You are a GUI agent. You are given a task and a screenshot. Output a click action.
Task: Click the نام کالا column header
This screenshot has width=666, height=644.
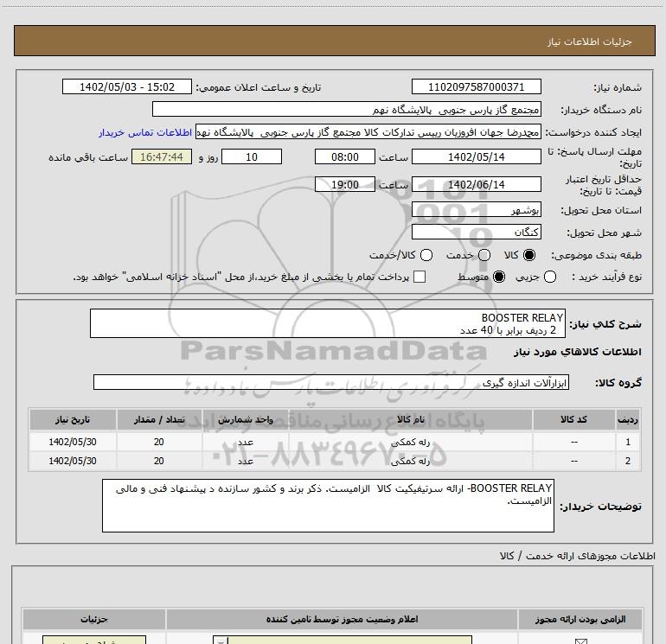pos(410,419)
